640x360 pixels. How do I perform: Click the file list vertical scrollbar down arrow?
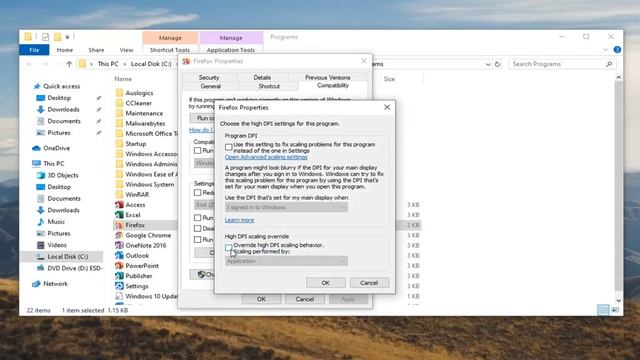(619, 301)
